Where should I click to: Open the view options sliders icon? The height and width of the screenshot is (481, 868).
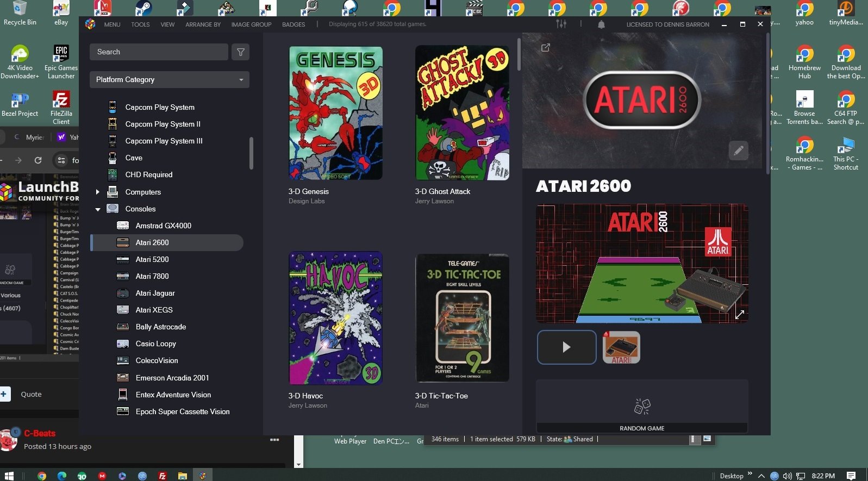tap(561, 24)
